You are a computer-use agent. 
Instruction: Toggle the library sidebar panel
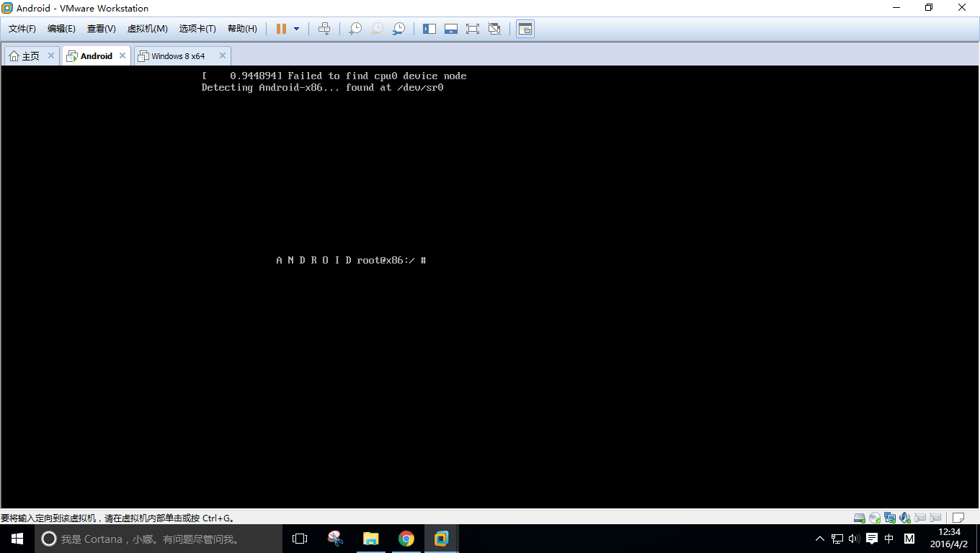429,29
